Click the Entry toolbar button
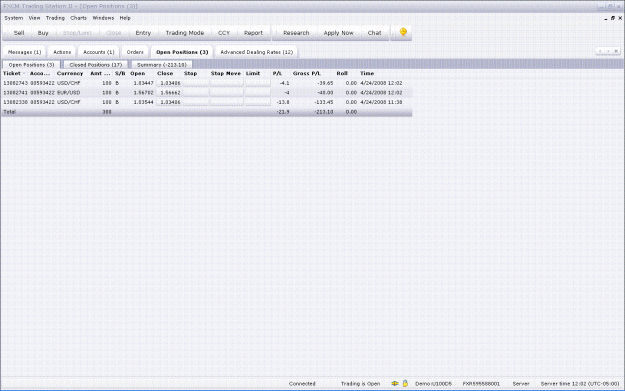The width and height of the screenshot is (625, 391). 143,33
